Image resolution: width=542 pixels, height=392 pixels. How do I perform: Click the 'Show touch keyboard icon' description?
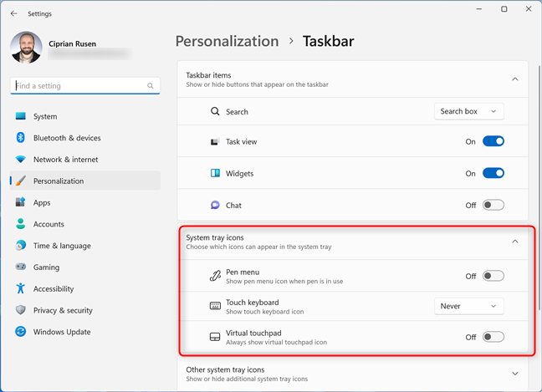(x=265, y=312)
